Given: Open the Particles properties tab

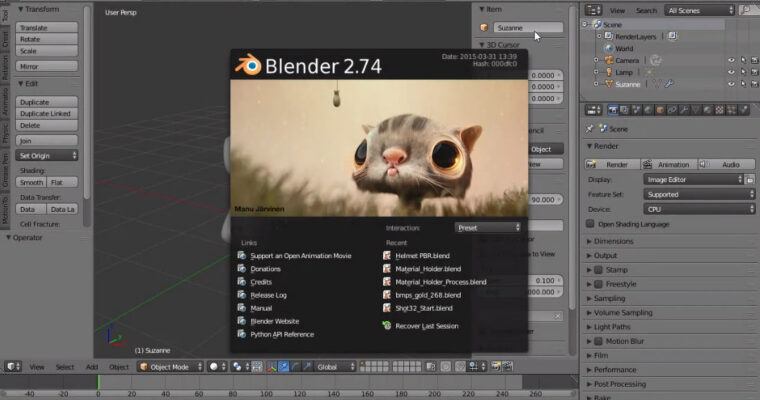Looking at the screenshot, I should pyautogui.click(x=731, y=110).
